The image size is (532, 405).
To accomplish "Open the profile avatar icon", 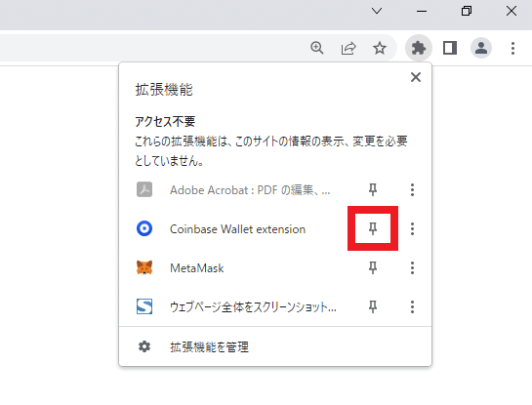I will tap(481, 48).
